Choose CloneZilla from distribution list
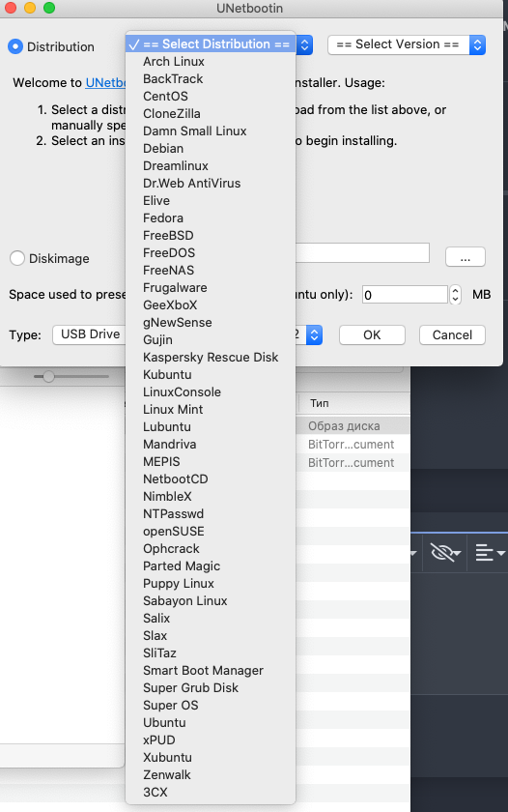508x812 pixels. (x=211, y=113)
